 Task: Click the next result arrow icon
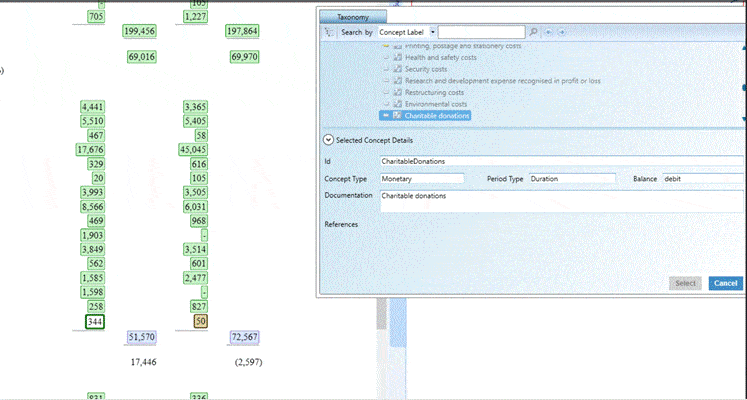pyautogui.click(x=562, y=32)
